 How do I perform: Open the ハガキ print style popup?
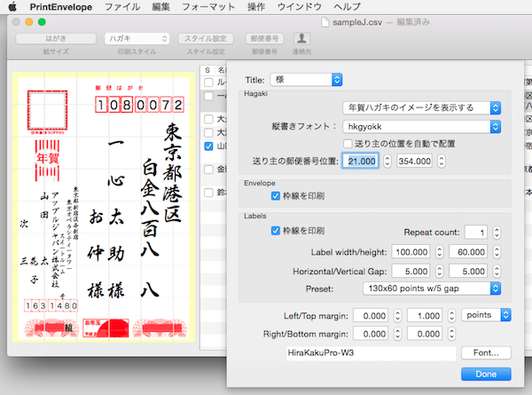click(137, 39)
